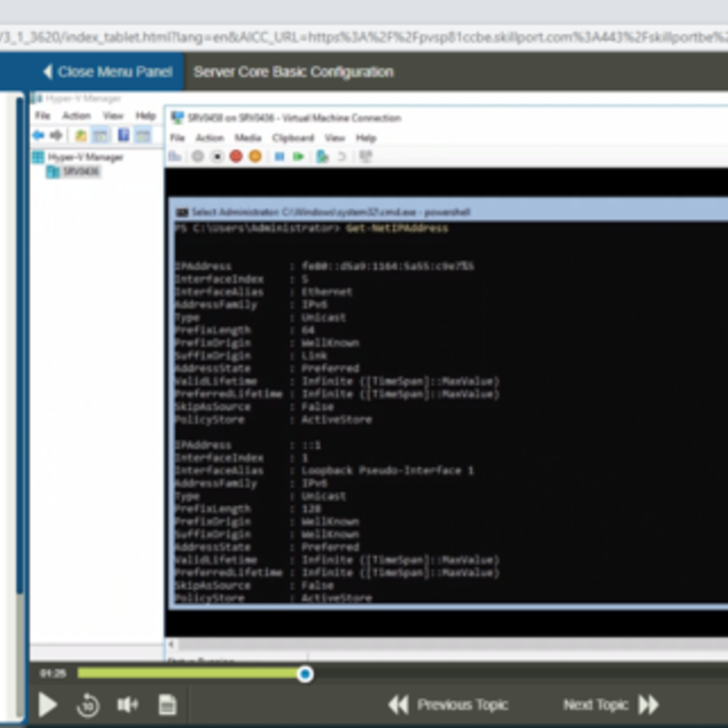The width and height of the screenshot is (728, 728).
Task: Click the Up One Level folder icon
Action: click(x=81, y=136)
